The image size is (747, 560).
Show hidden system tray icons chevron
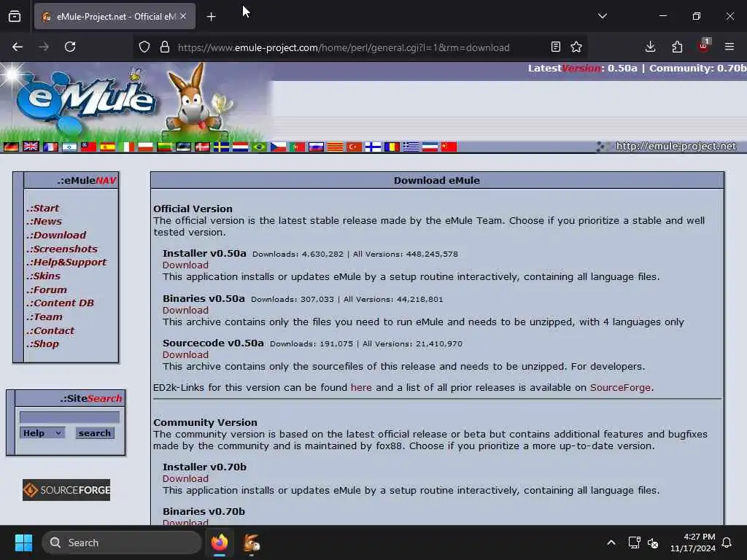point(611,542)
